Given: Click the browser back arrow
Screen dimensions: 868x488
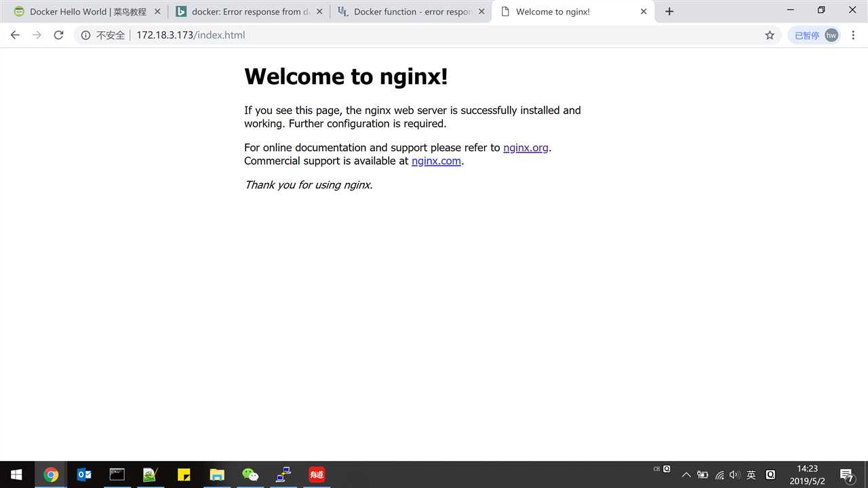Looking at the screenshot, I should [15, 35].
